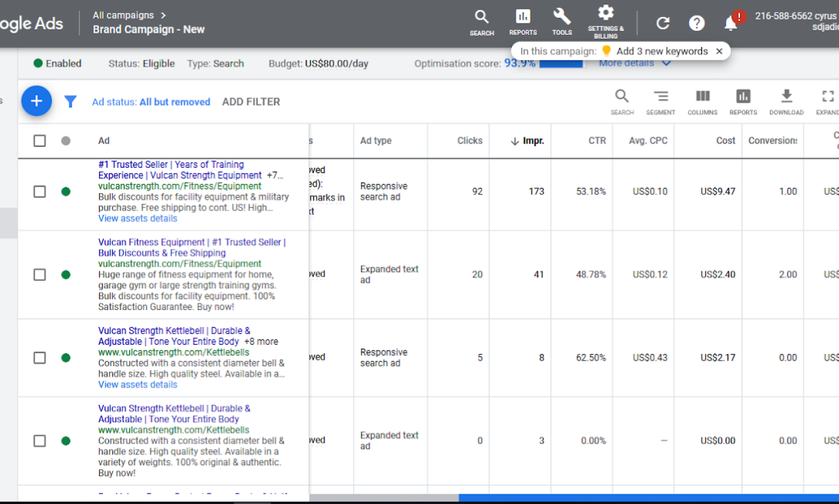Open table Reports icon in toolbar
This screenshot has height=504, width=839.
(x=743, y=102)
